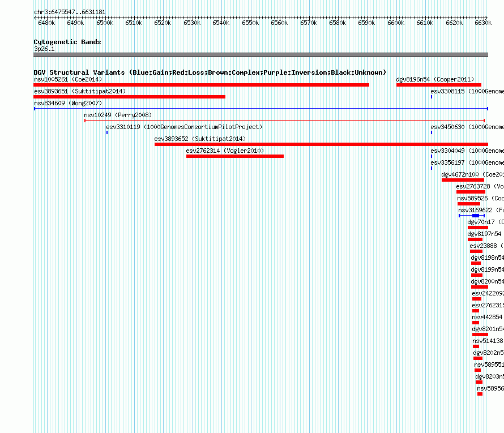The width and height of the screenshot is (504, 433).
Task: Click the dgv8202n5 variant label
Action: point(489,353)
